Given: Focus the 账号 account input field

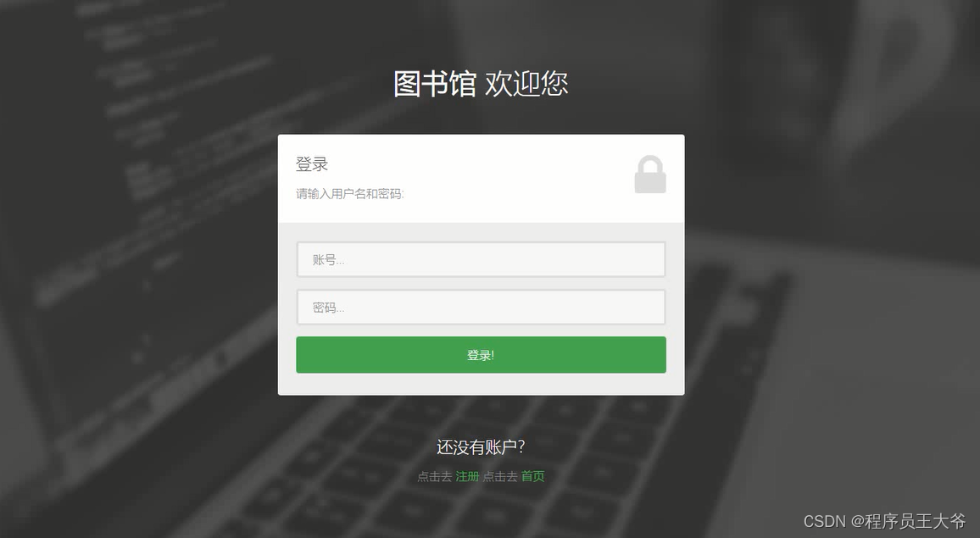Looking at the screenshot, I should (481, 259).
